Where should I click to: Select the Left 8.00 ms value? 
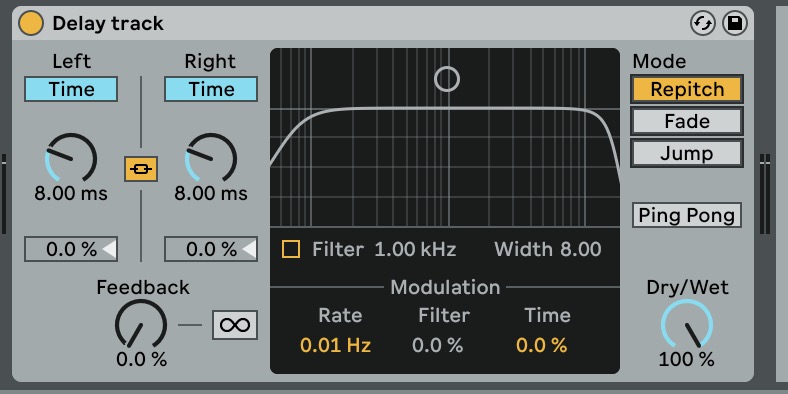71,193
